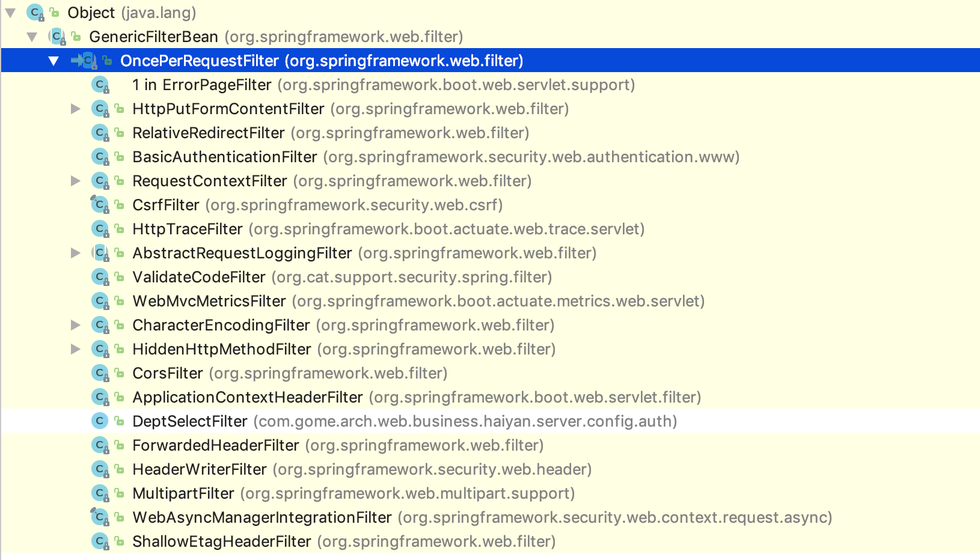Viewport: 980px width, 560px height.
Task: Expand the HttpPutFormContentFilter node
Action: (75, 108)
